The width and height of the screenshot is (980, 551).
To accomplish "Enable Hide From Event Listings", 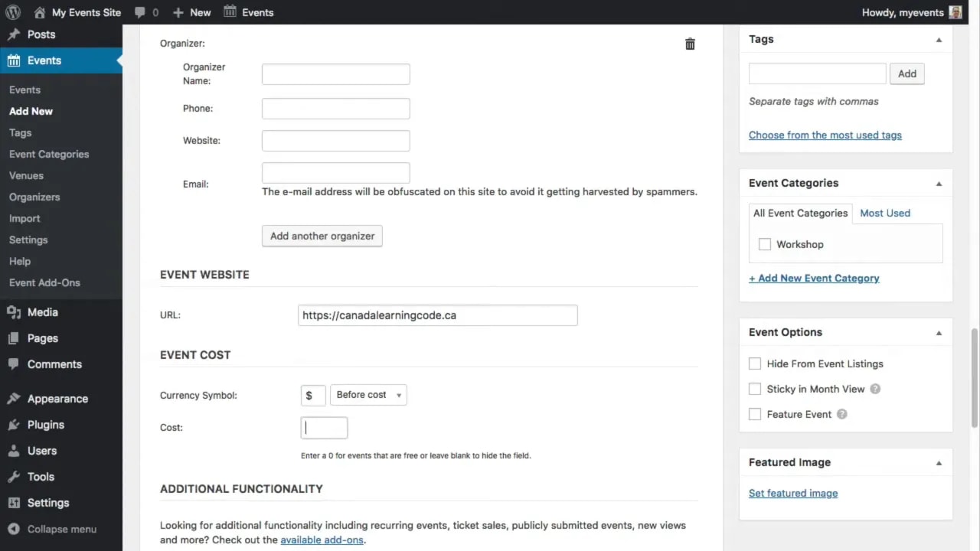I will [755, 364].
